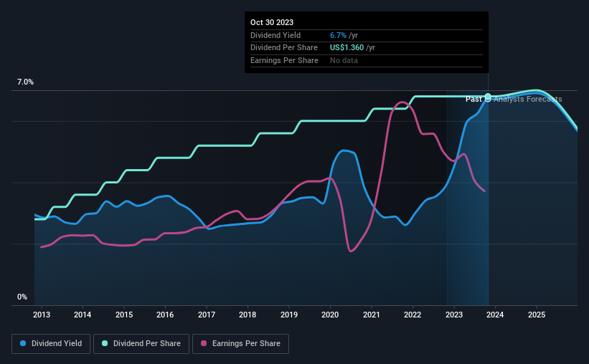Click the teal Dividend Per Share legend dot

105,343
